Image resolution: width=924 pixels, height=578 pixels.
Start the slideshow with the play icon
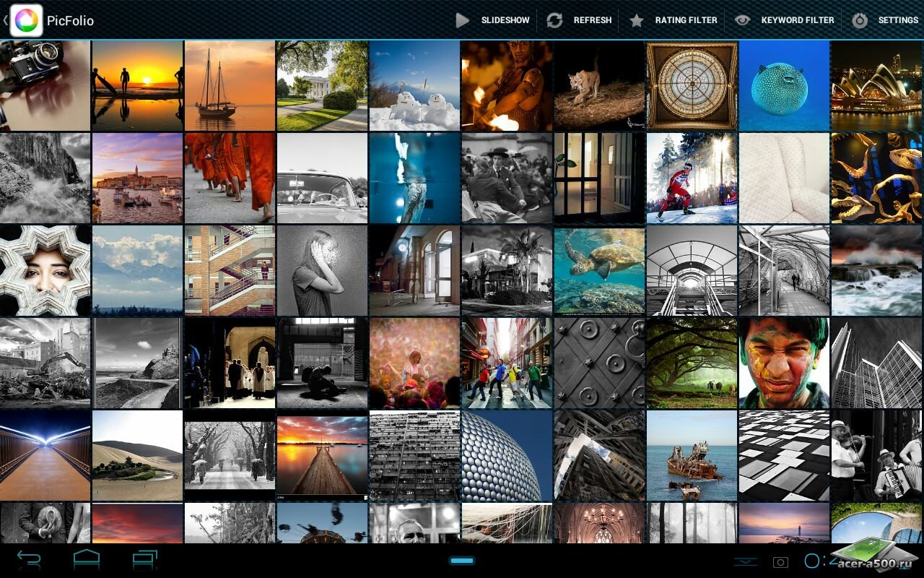point(463,20)
